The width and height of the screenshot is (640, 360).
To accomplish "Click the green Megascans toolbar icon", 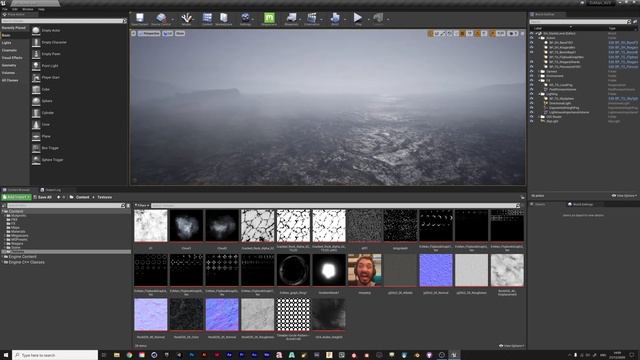I will tap(269, 18).
